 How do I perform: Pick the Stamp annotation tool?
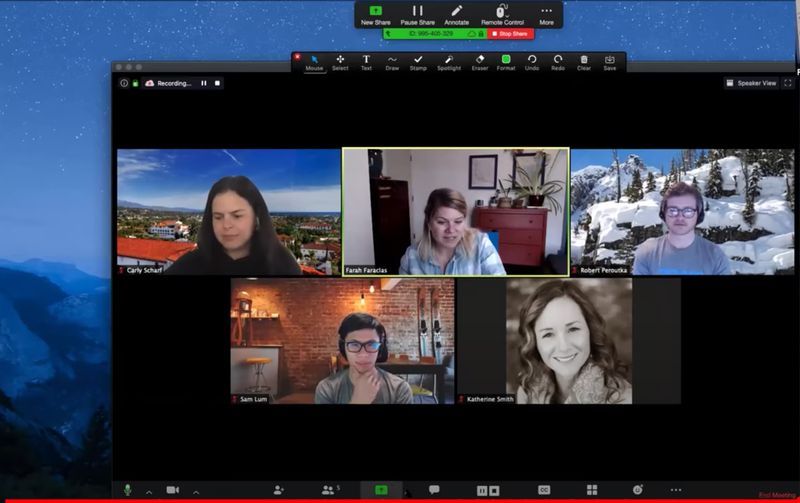[x=418, y=62]
